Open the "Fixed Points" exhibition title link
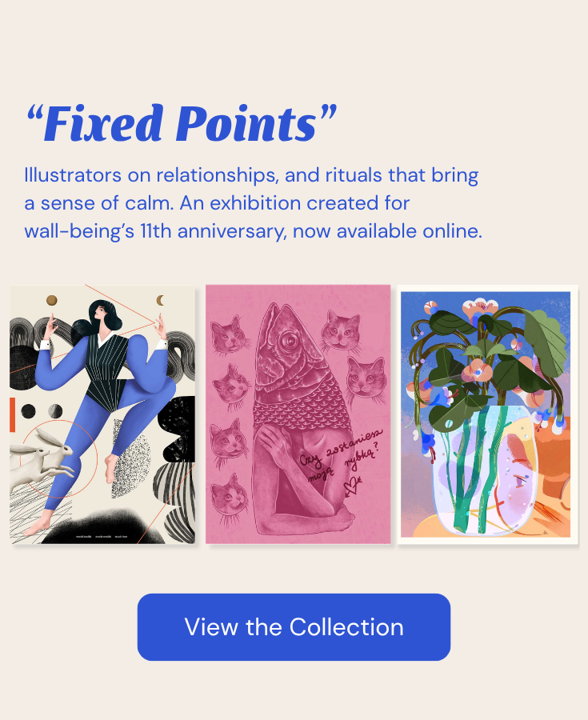This screenshot has height=720, width=588. coord(180,122)
